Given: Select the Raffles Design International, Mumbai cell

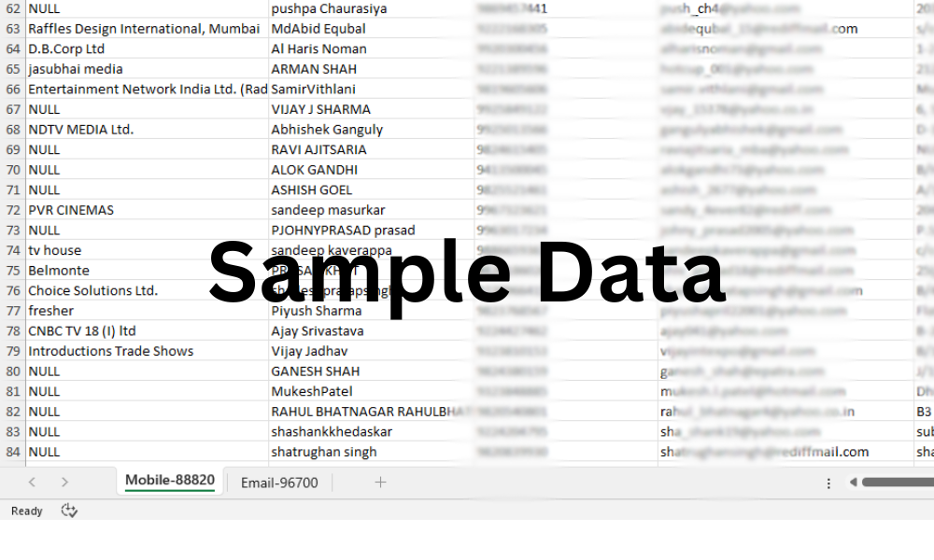Looking at the screenshot, I should (148, 29).
